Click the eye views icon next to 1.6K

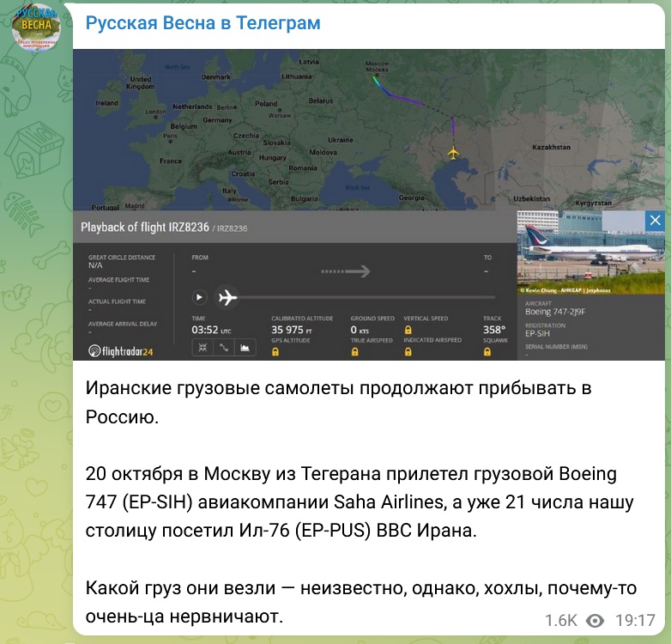click(595, 621)
